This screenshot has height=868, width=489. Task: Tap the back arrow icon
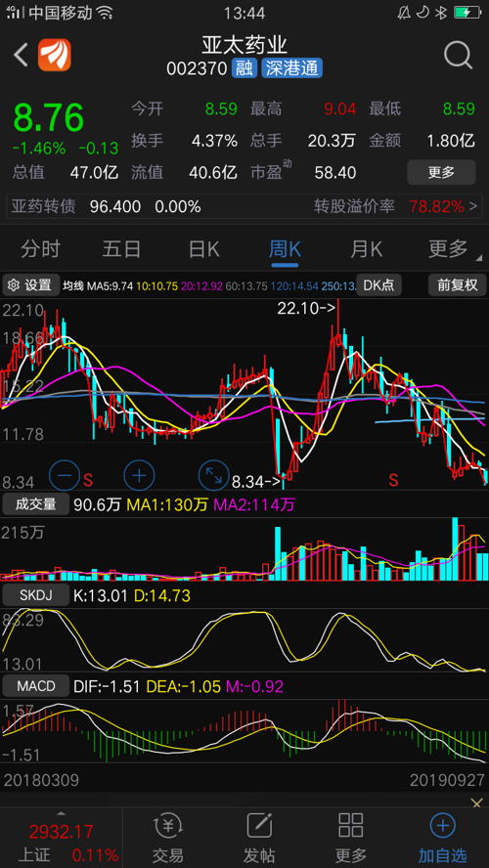tap(22, 56)
